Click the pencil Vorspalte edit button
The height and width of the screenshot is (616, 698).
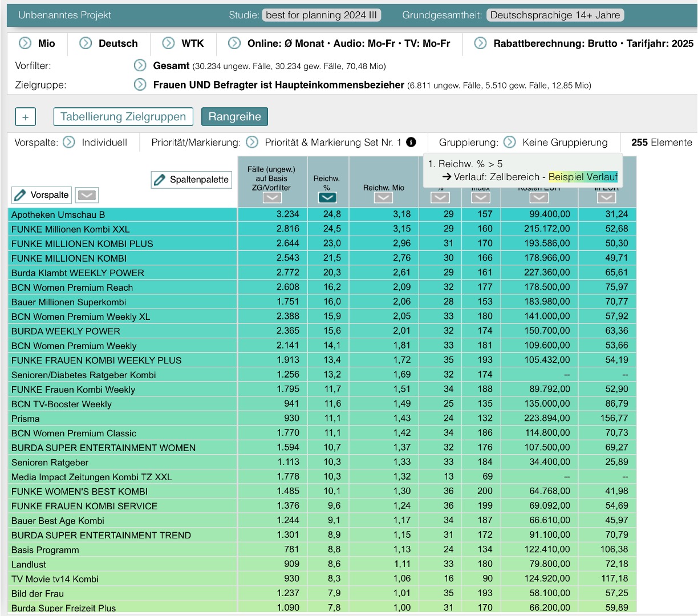click(41, 195)
